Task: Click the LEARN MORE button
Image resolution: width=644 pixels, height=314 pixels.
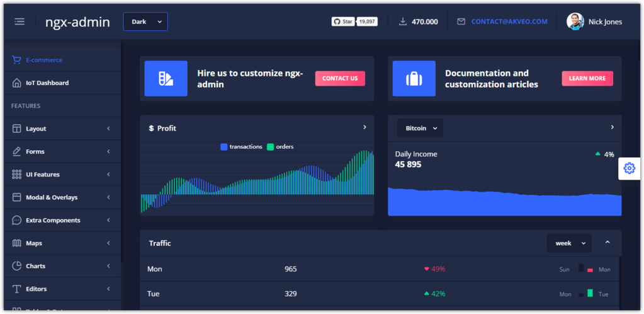Action: point(587,78)
